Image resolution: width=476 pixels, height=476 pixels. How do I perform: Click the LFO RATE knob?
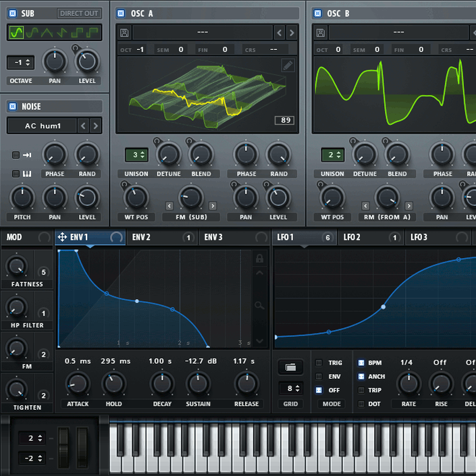408,384
